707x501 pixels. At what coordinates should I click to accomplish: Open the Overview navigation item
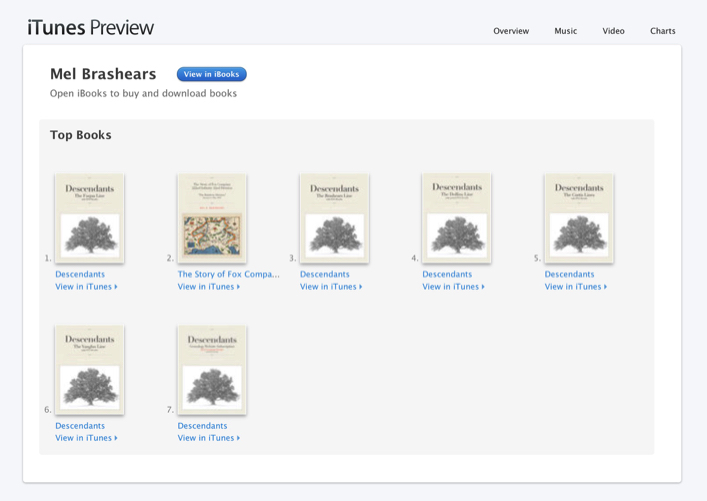511,31
